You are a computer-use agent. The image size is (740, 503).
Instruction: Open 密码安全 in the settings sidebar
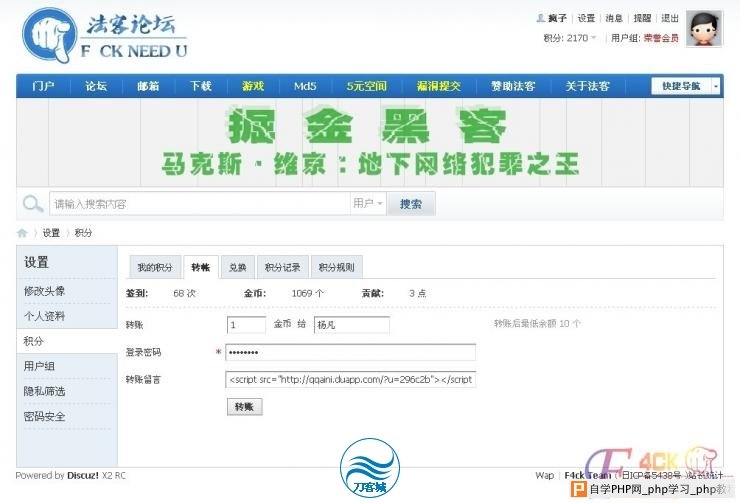(44, 416)
